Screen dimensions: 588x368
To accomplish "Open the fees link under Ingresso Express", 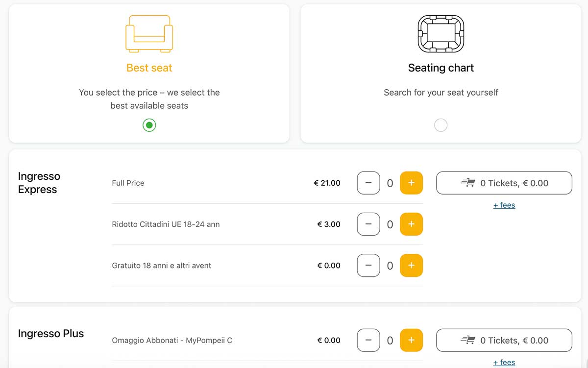I will point(504,205).
